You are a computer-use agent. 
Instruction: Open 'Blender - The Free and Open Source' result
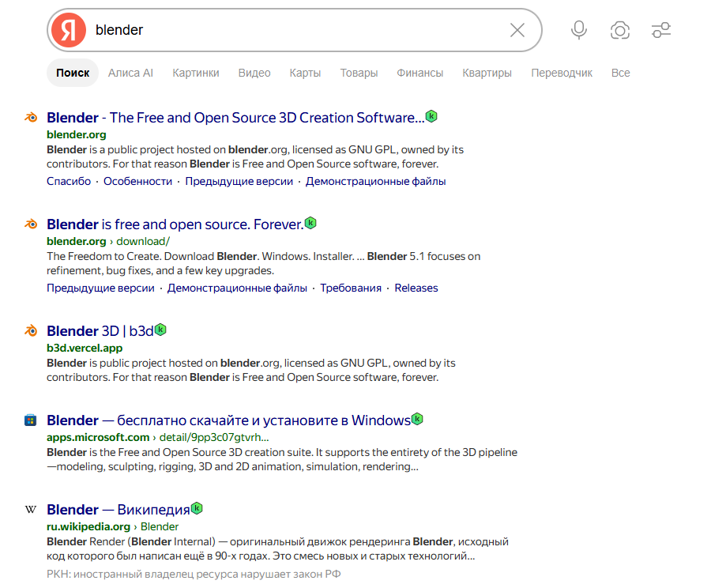coord(235,118)
